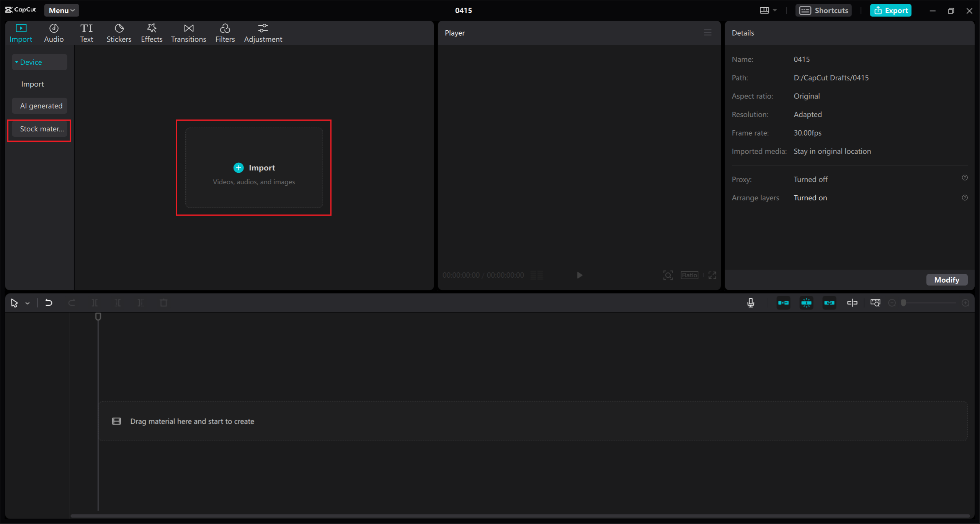Play the preview in Player

click(x=580, y=275)
